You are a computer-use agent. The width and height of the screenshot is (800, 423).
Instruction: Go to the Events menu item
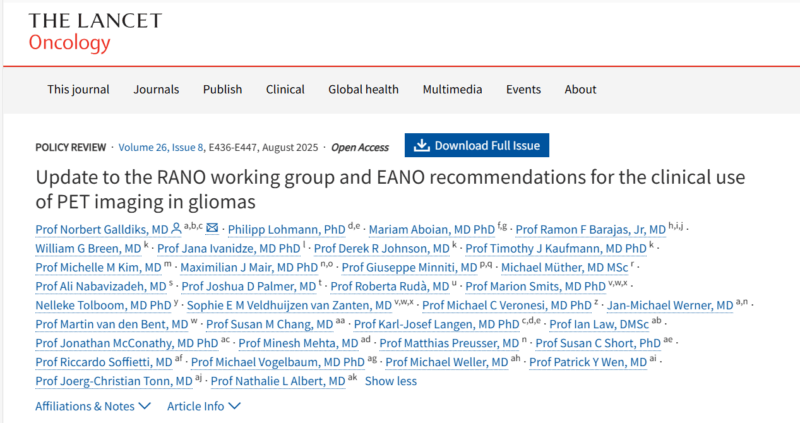[523, 89]
